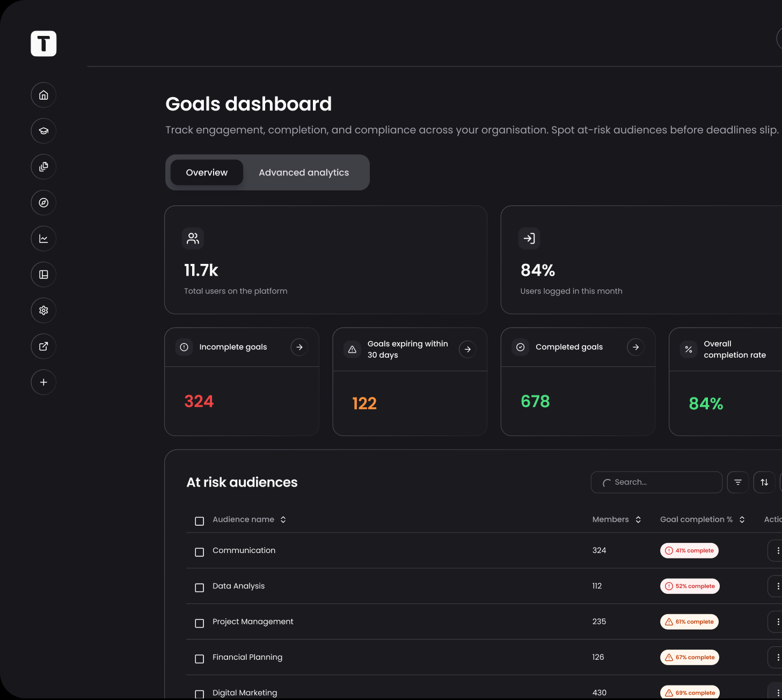
Task: Open the external link sidebar icon
Action: (x=43, y=347)
